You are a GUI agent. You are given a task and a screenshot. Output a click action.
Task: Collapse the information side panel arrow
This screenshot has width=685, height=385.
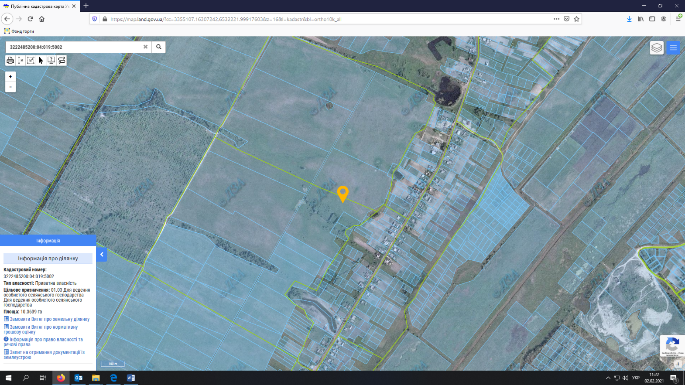[x=101, y=254]
